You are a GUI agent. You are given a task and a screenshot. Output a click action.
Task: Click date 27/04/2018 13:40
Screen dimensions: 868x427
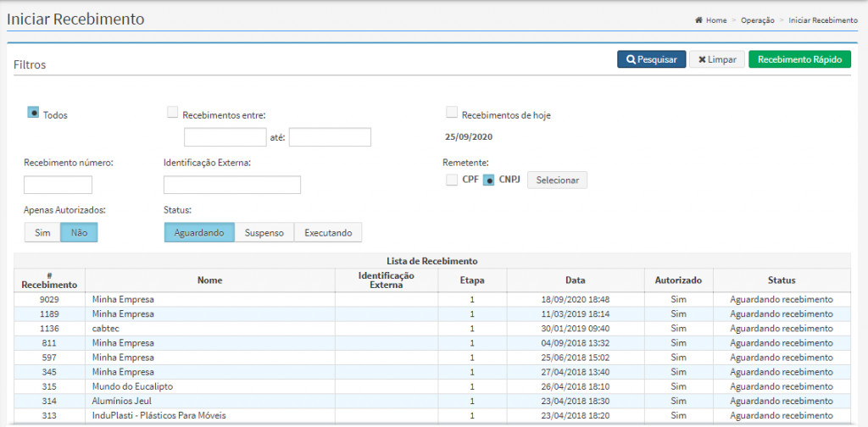pos(576,371)
